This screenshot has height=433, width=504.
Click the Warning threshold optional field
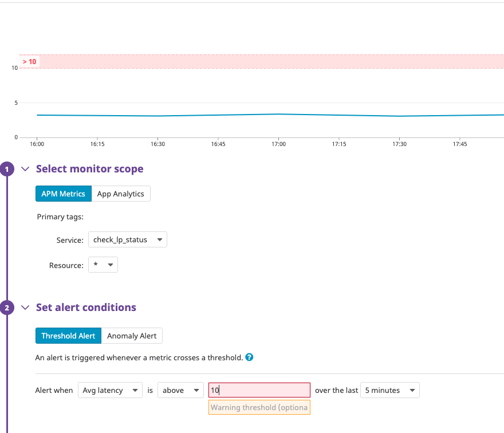(259, 407)
